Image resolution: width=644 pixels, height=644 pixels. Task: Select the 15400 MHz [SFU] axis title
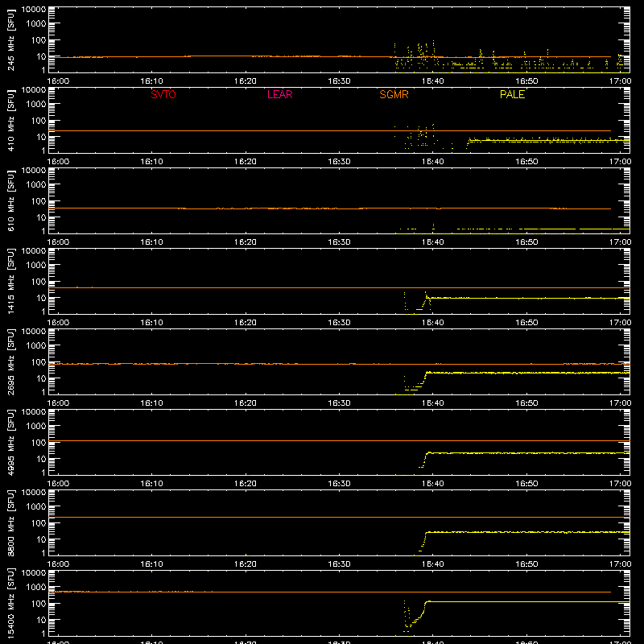[x=11, y=603]
